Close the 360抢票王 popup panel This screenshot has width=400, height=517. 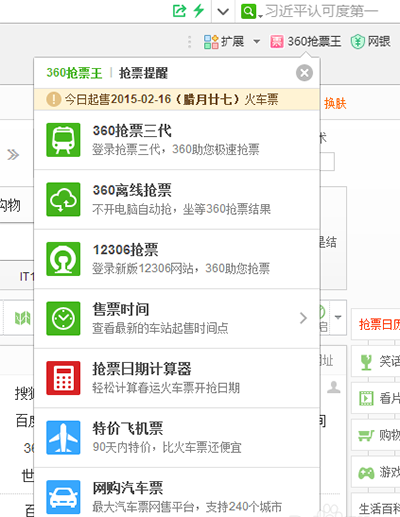coord(304,73)
